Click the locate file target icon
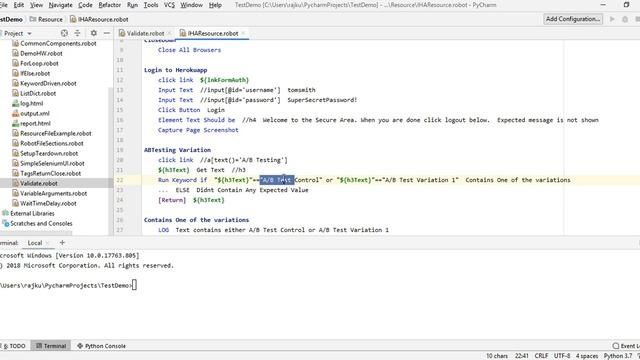Image resolution: width=640 pixels, height=360 pixels. tap(64, 33)
